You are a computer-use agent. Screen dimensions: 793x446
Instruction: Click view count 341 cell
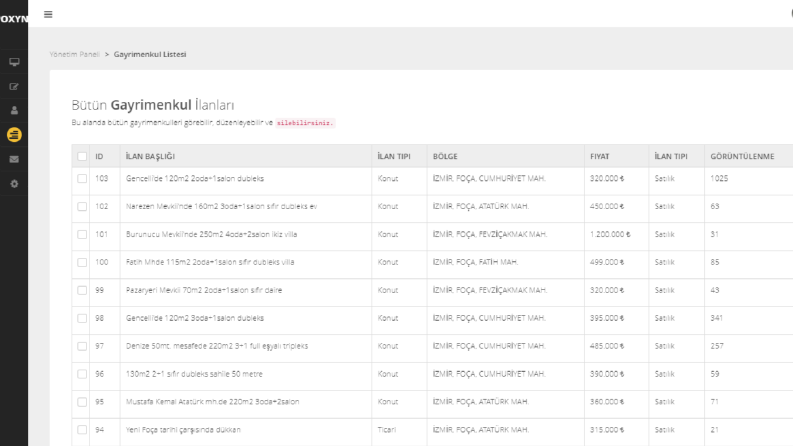(717, 318)
